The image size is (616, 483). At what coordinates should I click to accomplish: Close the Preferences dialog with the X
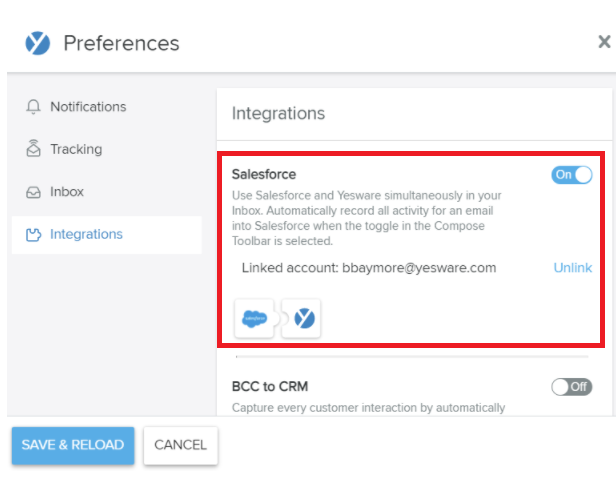[x=604, y=42]
